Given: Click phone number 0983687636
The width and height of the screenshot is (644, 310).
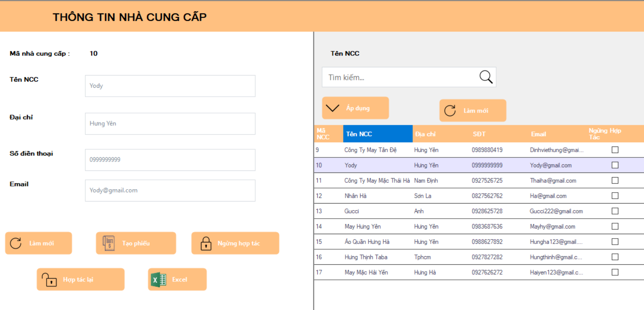Looking at the screenshot, I should coord(487,226).
